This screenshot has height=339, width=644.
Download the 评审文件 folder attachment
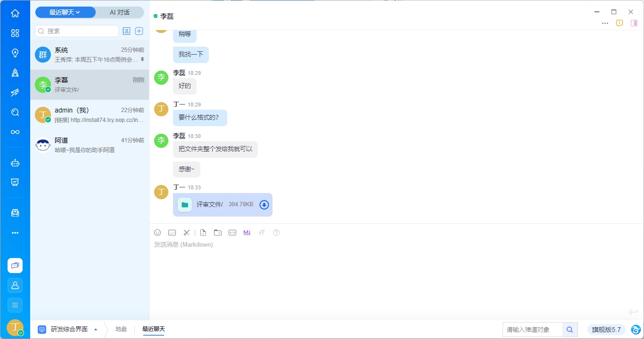pyautogui.click(x=264, y=205)
